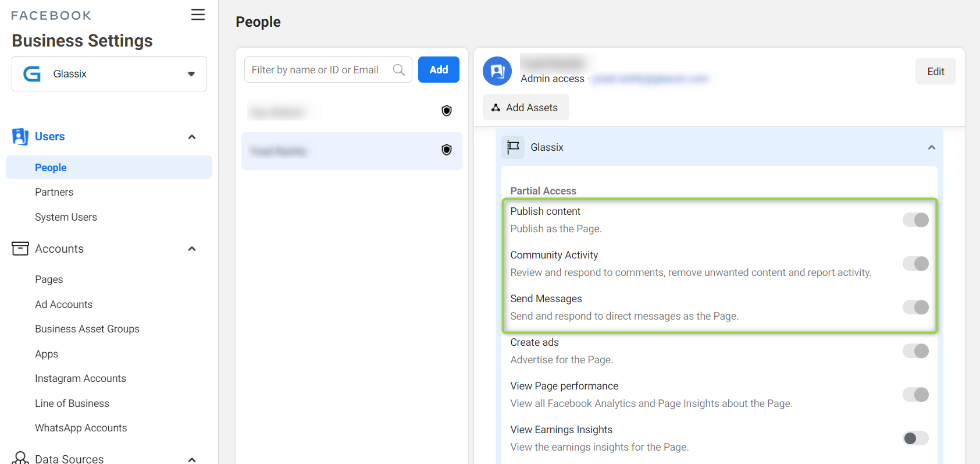Select People in the sidebar
The width and height of the screenshot is (980, 464).
click(109, 167)
